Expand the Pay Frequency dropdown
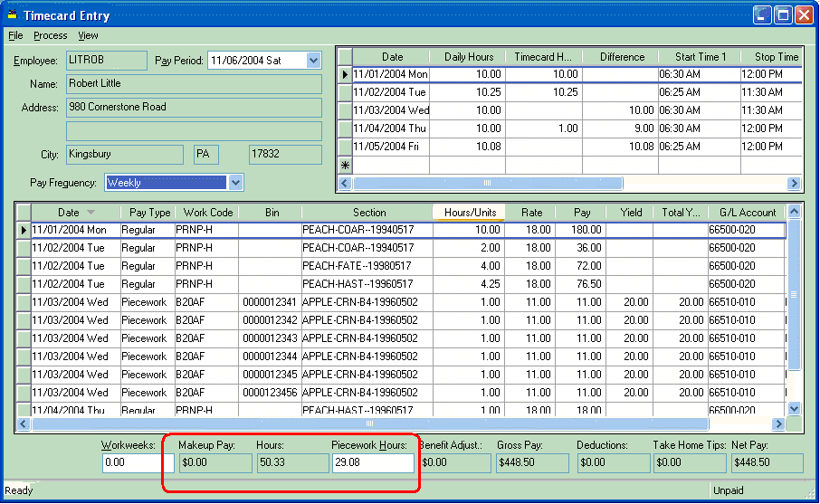The image size is (820, 504). point(235,183)
